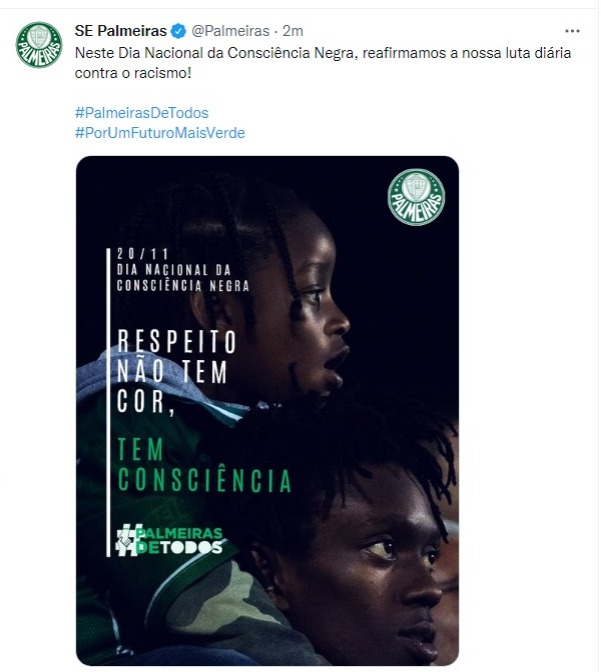Click the 'Respeito não tem cor' headline
This screenshot has width=601, height=672.
click(177, 372)
